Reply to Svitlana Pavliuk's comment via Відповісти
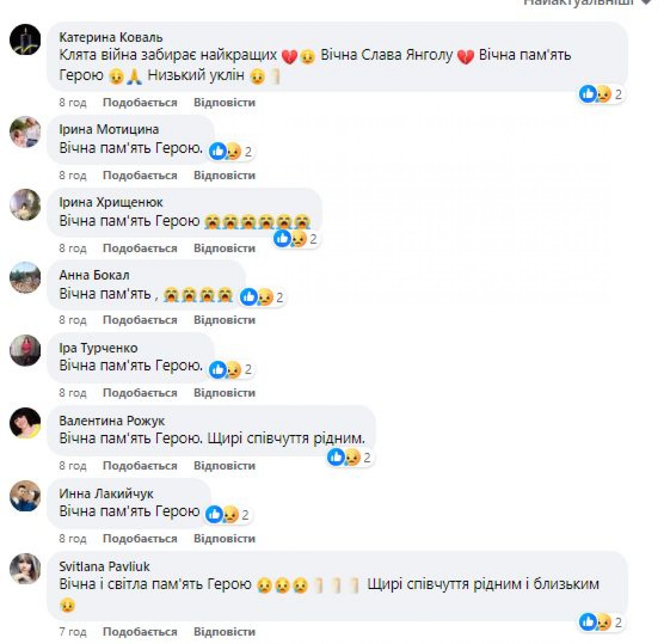This screenshot has width=664, height=644. click(224, 632)
